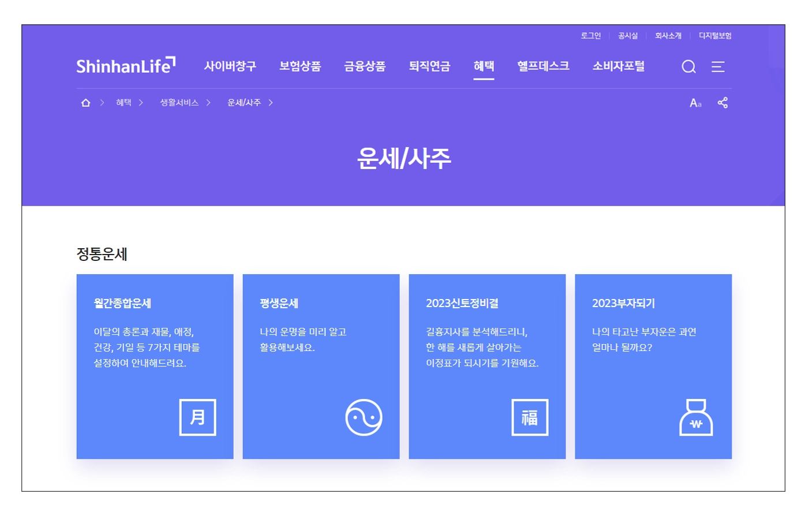Click the money bag icon on 2023부자되기 card
Image resolution: width=812 pixels, height=512 pixels.
click(x=696, y=418)
